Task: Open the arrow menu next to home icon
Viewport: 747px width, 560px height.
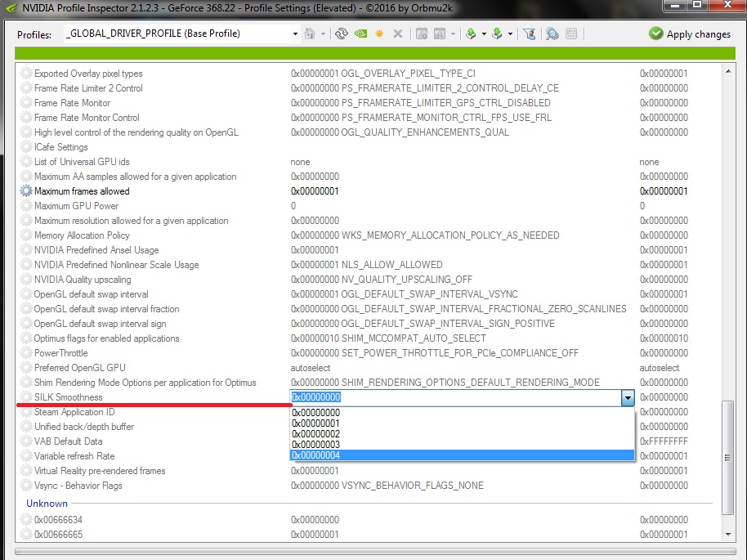Action: pos(324,34)
